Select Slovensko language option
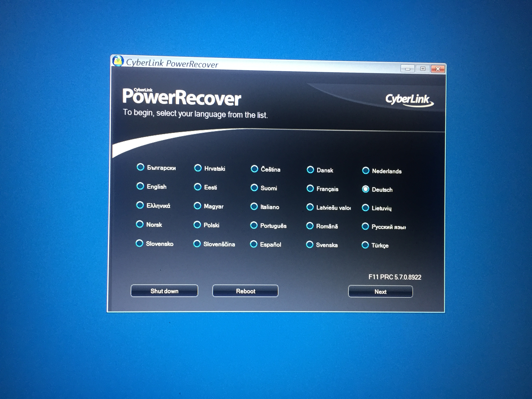The width and height of the screenshot is (532, 399). (140, 243)
